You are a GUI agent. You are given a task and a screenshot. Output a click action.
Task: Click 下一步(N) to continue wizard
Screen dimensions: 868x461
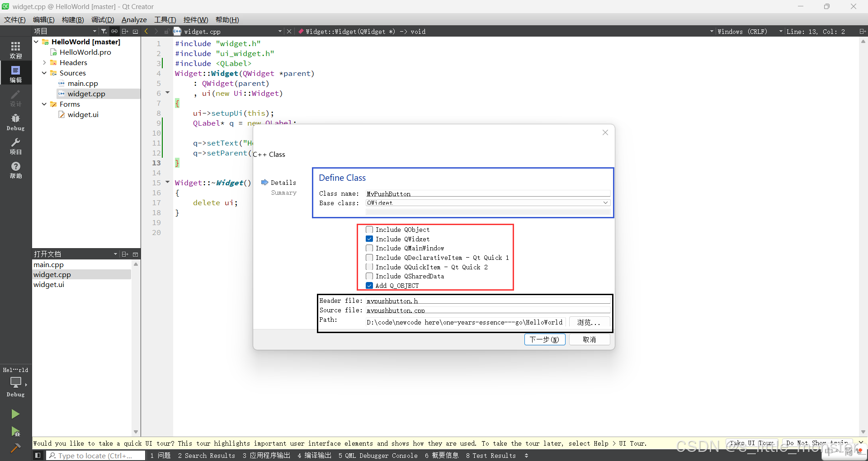pyautogui.click(x=545, y=339)
